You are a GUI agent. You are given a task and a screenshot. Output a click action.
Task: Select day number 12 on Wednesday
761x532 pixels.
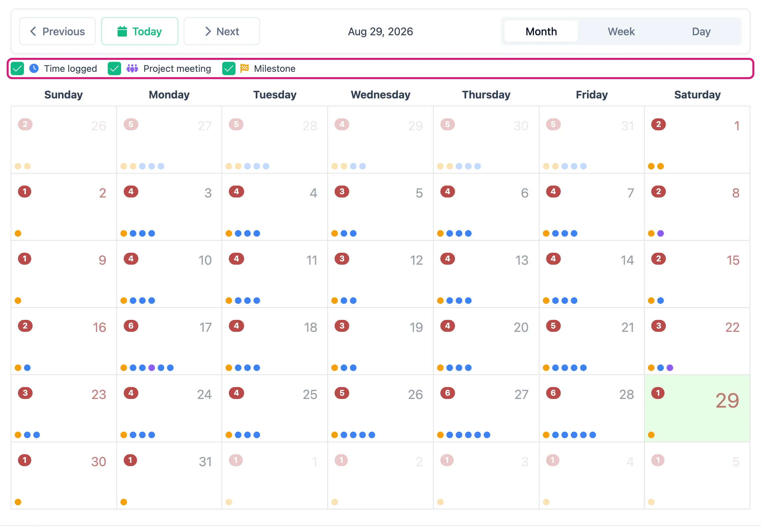pos(416,260)
